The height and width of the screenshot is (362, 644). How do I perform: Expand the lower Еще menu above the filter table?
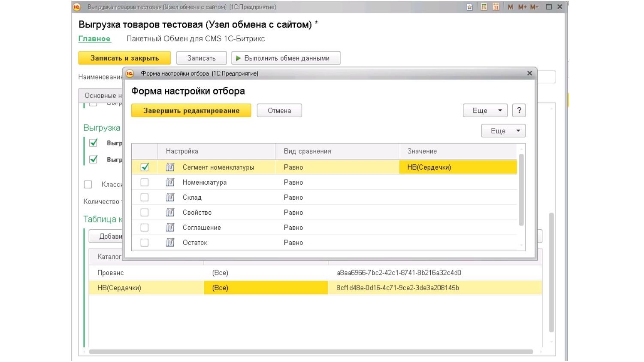503,131
